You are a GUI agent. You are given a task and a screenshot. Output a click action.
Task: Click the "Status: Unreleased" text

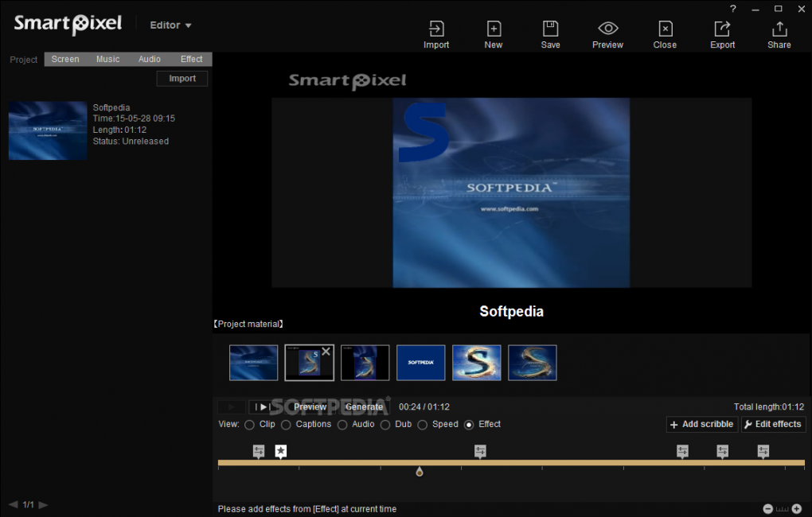[131, 142]
